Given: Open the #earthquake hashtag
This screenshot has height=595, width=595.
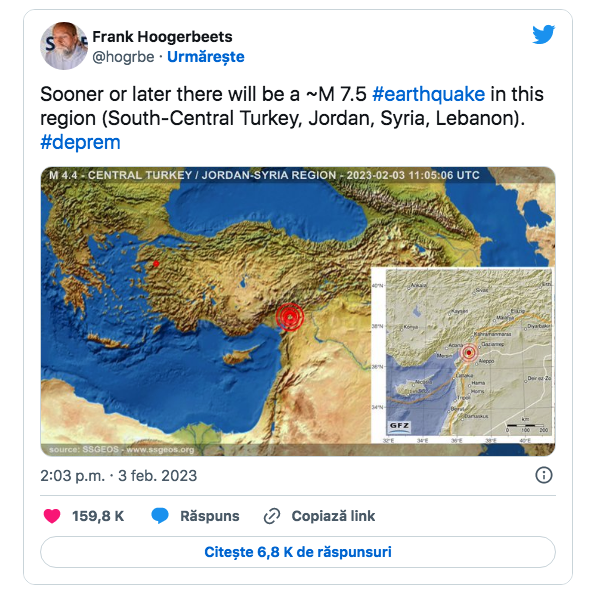Looking at the screenshot, I should click(x=429, y=94).
